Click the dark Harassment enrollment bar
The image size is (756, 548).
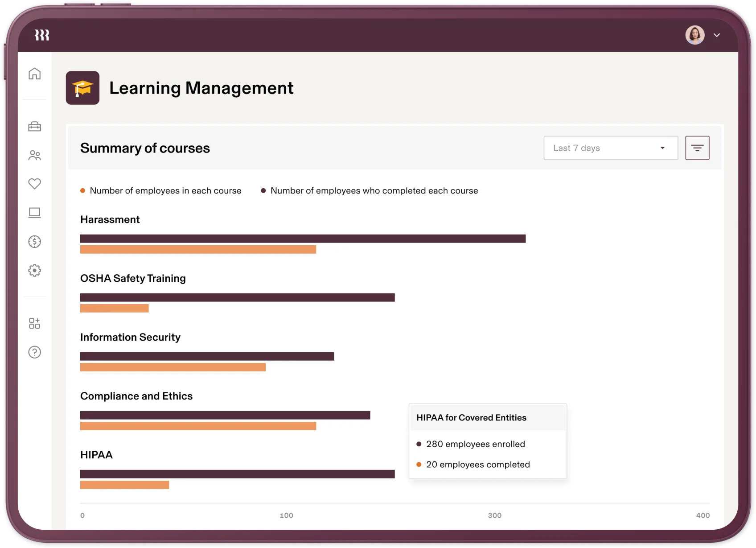[x=303, y=239]
